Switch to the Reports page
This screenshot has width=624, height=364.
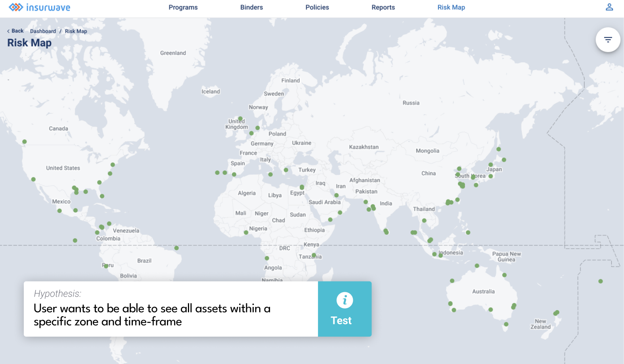[x=383, y=7]
